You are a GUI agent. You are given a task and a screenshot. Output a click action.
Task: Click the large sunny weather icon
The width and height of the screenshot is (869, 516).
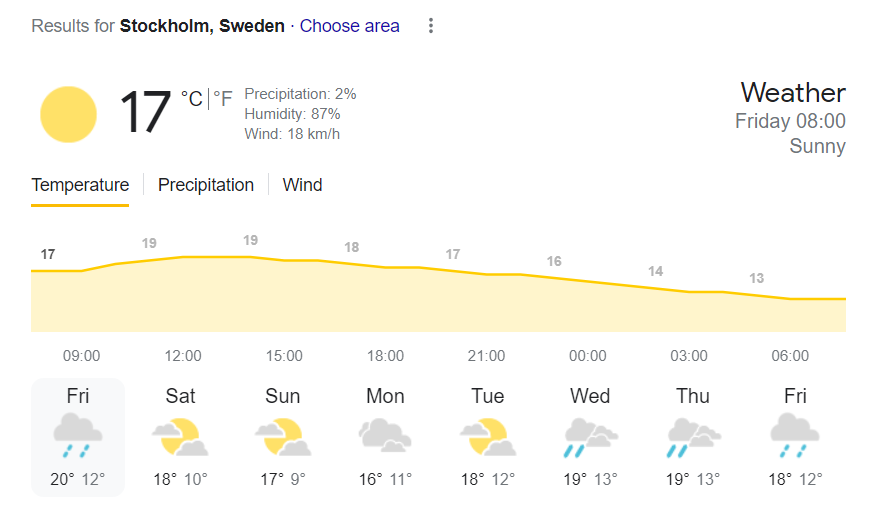point(68,114)
